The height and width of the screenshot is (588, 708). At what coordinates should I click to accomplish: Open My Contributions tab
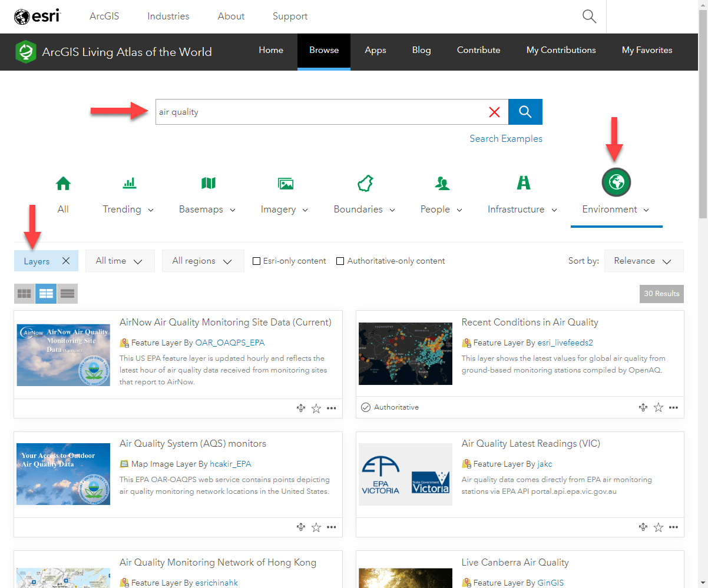561,50
